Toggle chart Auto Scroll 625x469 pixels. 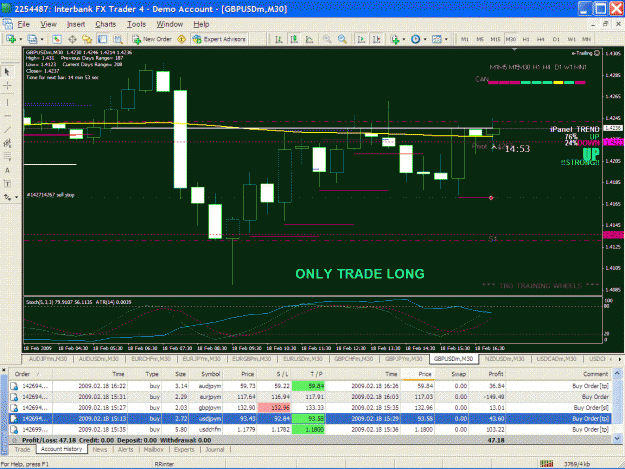point(361,39)
